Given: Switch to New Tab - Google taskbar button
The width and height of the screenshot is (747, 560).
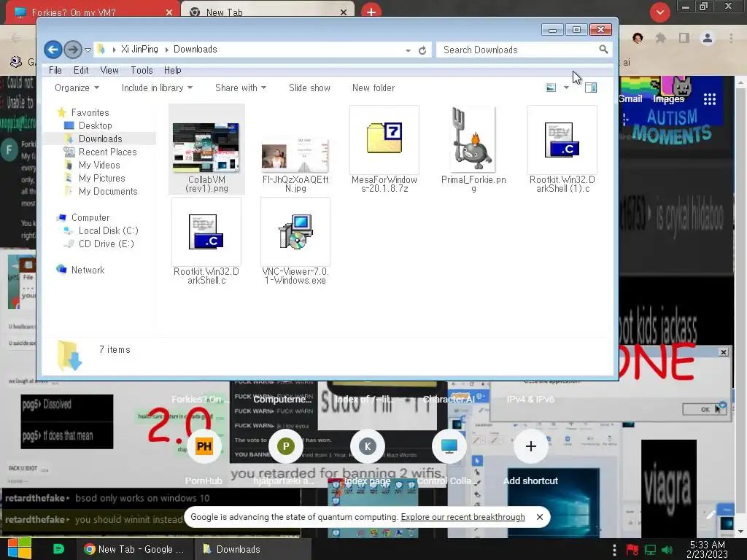Looking at the screenshot, I should (135, 549).
